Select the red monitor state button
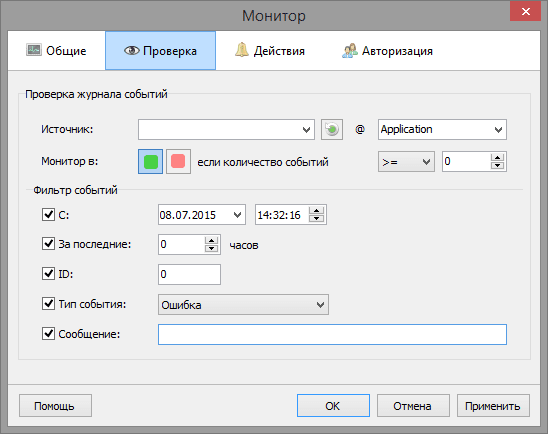This screenshot has height=434, width=548. pyautogui.click(x=178, y=161)
